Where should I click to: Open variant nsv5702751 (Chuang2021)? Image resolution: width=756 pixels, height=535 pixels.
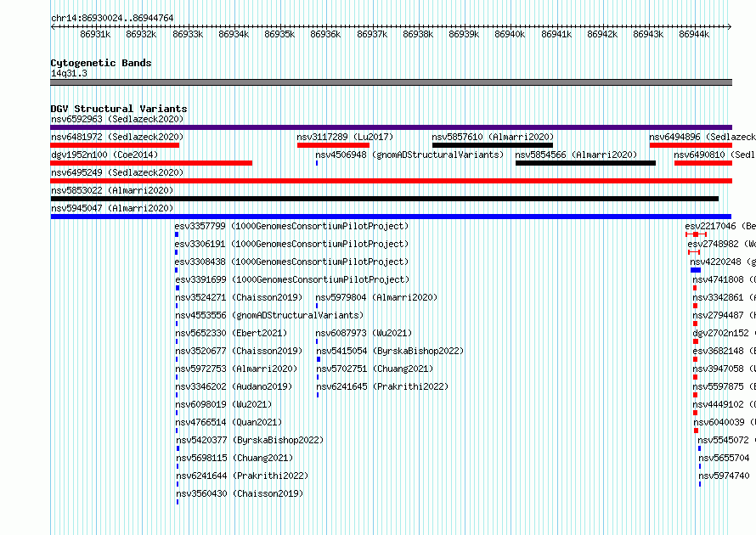click(375, 369)
